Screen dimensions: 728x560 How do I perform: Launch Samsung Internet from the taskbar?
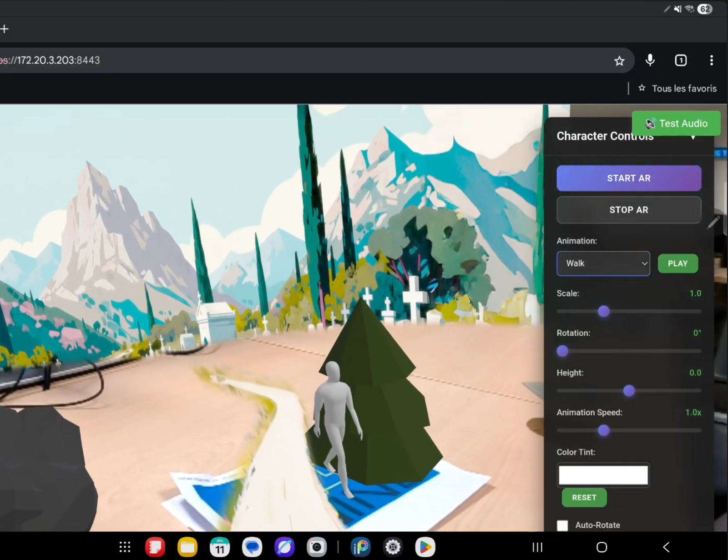pos(284,547)
